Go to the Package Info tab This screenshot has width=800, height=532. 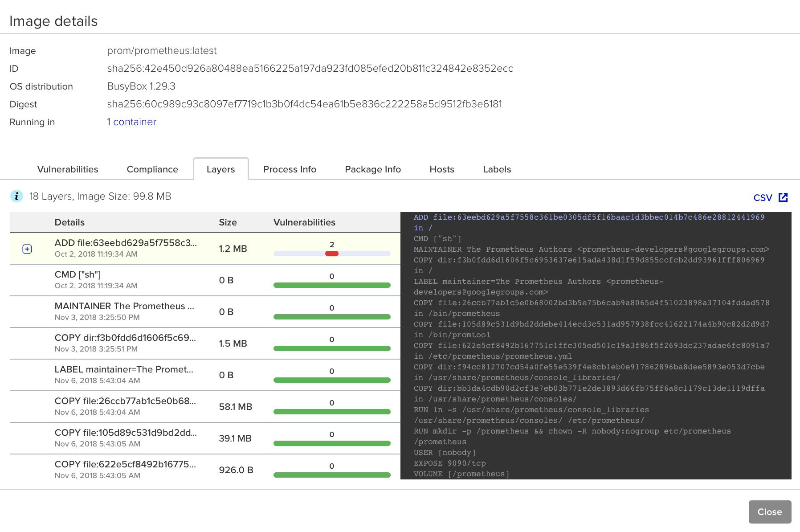coord(373,169)
